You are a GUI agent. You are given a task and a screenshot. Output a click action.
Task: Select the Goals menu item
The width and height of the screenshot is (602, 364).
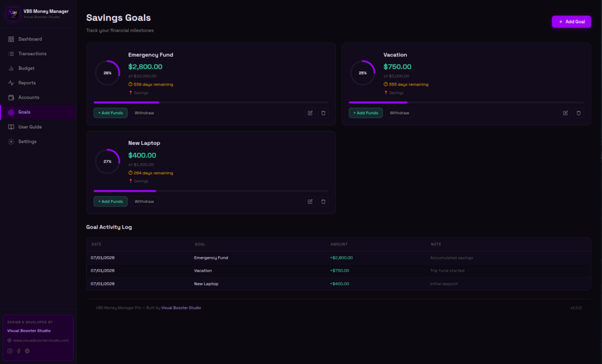point(38,113)
